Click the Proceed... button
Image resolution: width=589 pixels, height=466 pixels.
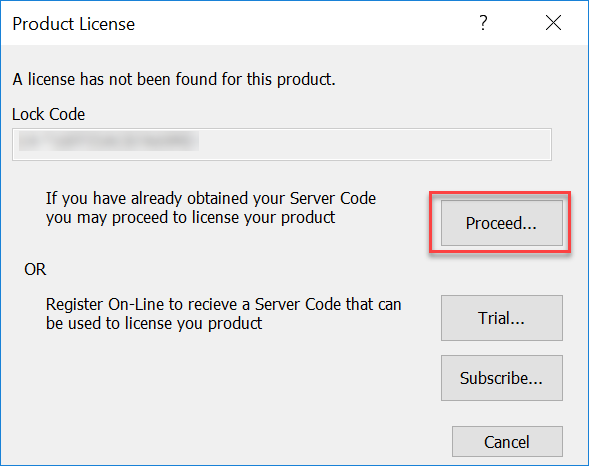pyautogui.click(x=501, y=223)
